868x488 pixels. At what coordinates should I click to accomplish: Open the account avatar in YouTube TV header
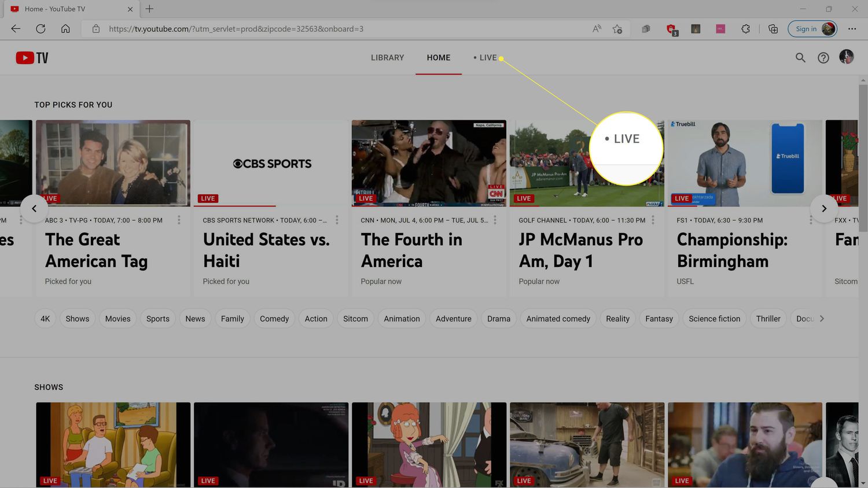(x=847, y=57)
